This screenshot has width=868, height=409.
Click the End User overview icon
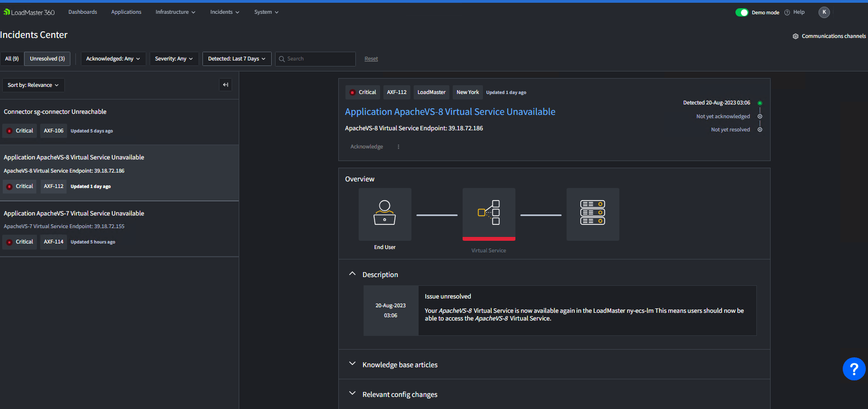[384, 214]
